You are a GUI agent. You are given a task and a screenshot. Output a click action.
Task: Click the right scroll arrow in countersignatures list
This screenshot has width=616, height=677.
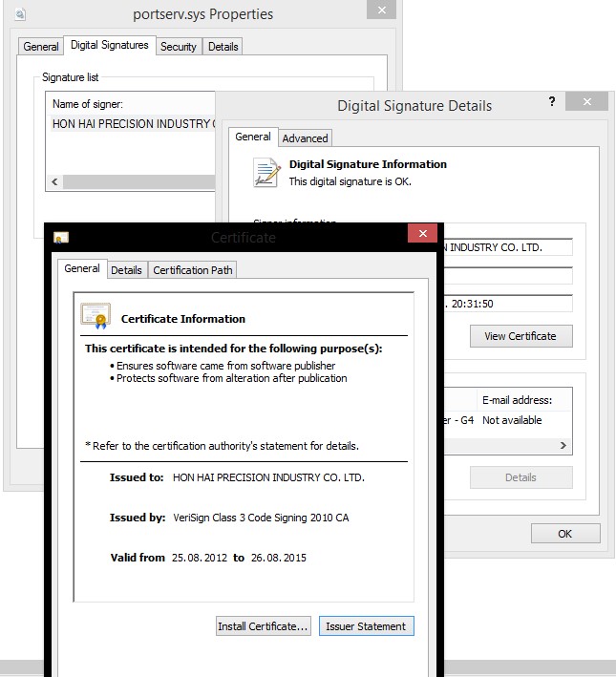(x=563, y=446)
